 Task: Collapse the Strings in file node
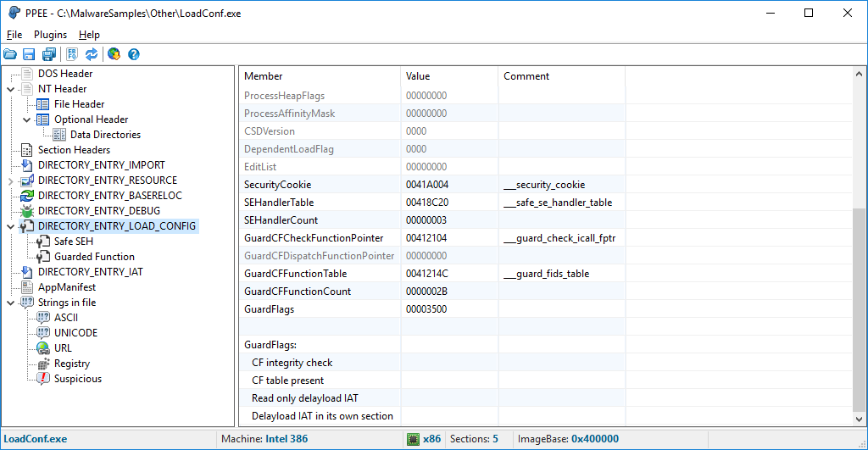pos(10,303)
